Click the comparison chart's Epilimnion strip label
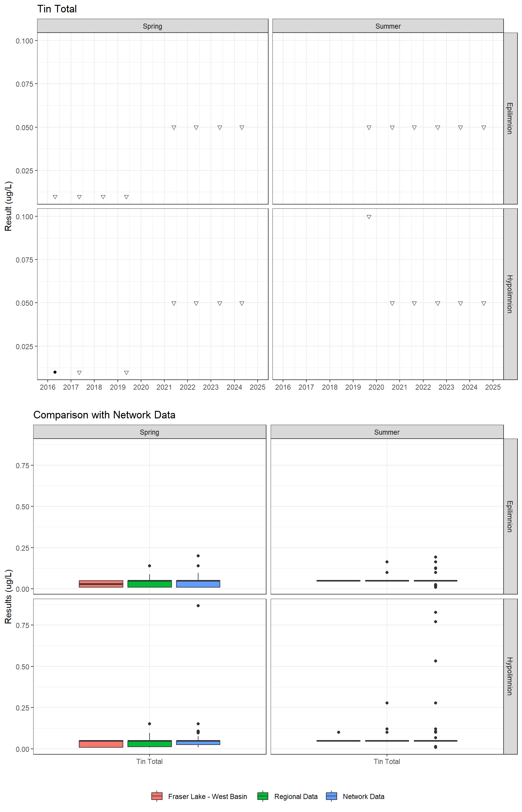 point(510,516)
